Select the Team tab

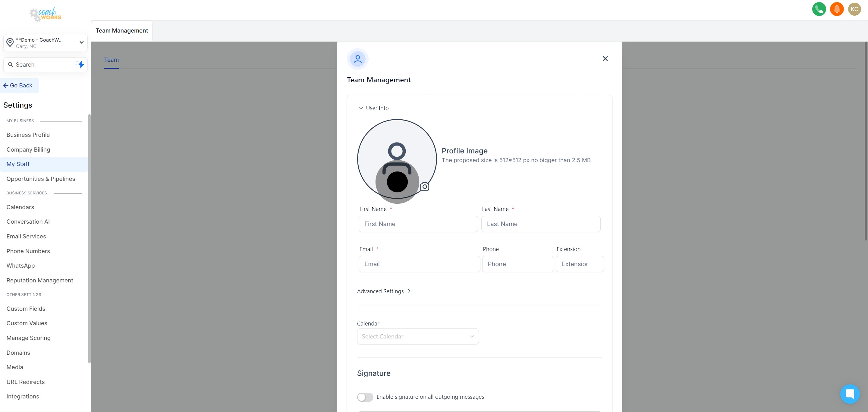(x=111, y=60)
